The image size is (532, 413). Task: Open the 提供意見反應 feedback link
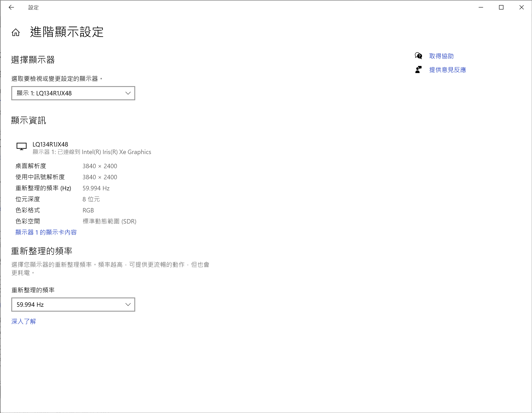coord(447,70)
